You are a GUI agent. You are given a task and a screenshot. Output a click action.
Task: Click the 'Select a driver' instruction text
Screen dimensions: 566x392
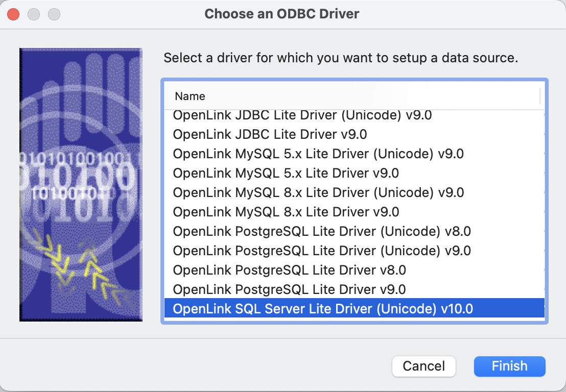(341, 58)
